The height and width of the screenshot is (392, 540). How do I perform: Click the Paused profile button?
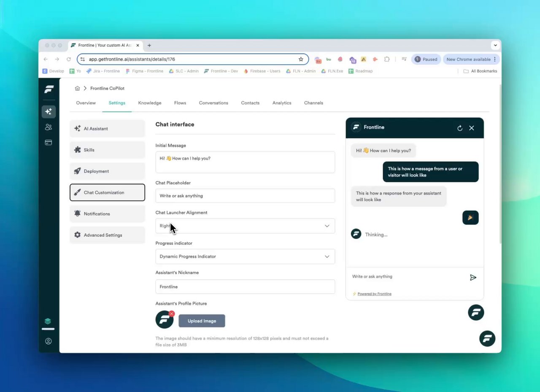[426, 59]
